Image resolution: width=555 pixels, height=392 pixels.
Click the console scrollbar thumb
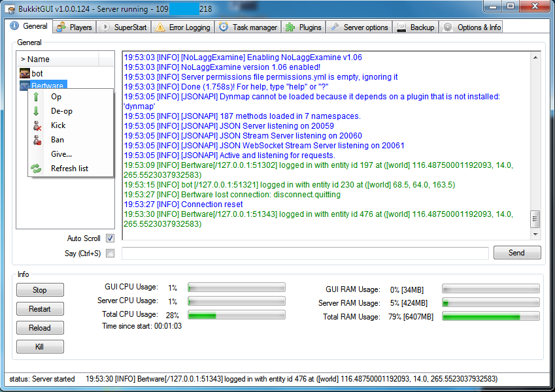535,219
